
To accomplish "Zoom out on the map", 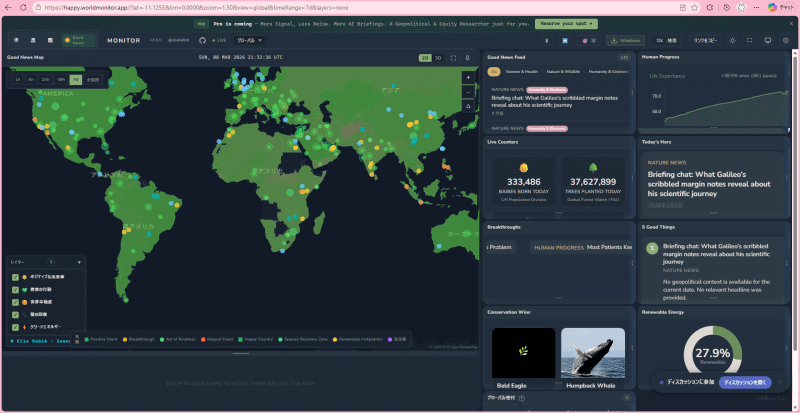I will (469, 92).
